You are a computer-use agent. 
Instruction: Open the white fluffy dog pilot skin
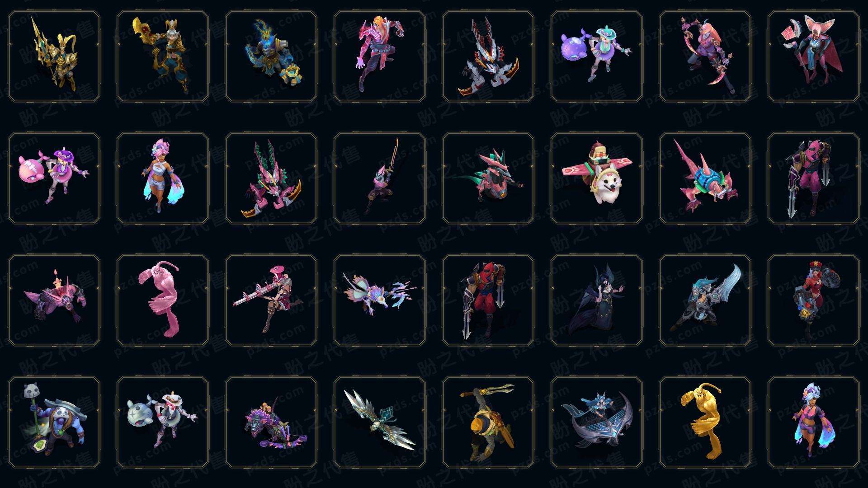(597, 178)
